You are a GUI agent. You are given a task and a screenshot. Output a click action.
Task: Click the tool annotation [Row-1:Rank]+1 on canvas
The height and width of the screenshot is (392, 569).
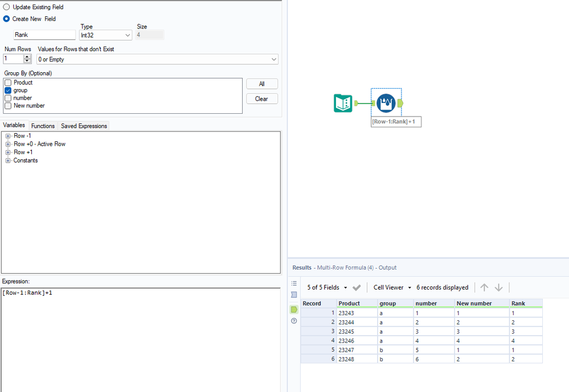click(x=396, y=122)
